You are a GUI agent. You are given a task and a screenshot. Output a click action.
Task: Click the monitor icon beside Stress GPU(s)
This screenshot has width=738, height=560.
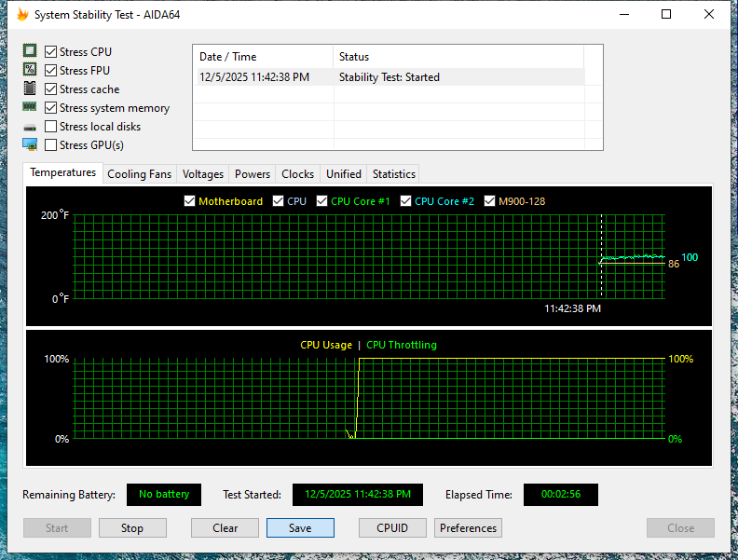pos(30,144)
